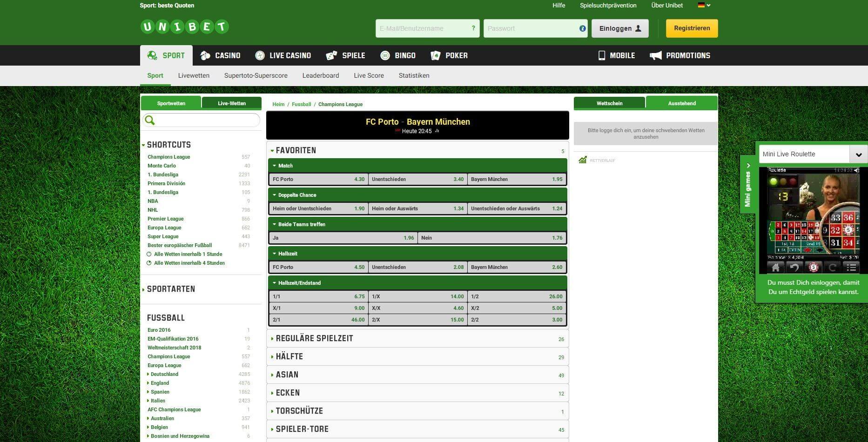
Task: Open the Casino section using its chips icon
Action: [x=205, y=55]
